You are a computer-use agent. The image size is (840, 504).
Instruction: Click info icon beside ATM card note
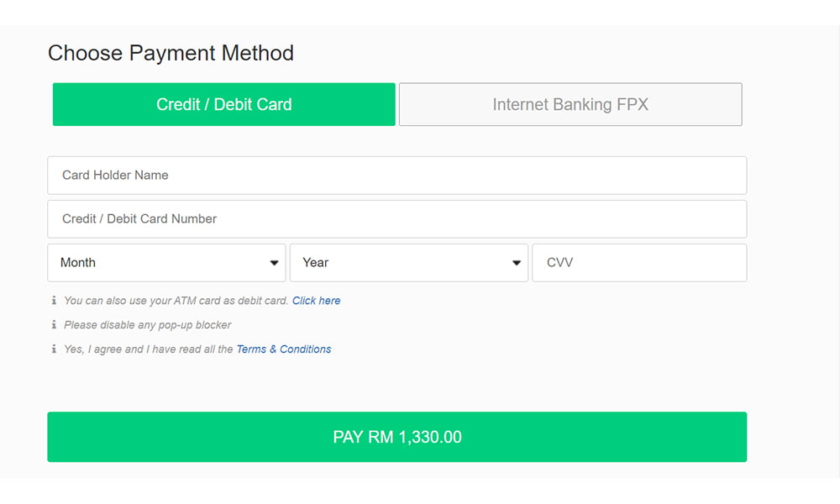pos(54,301)
